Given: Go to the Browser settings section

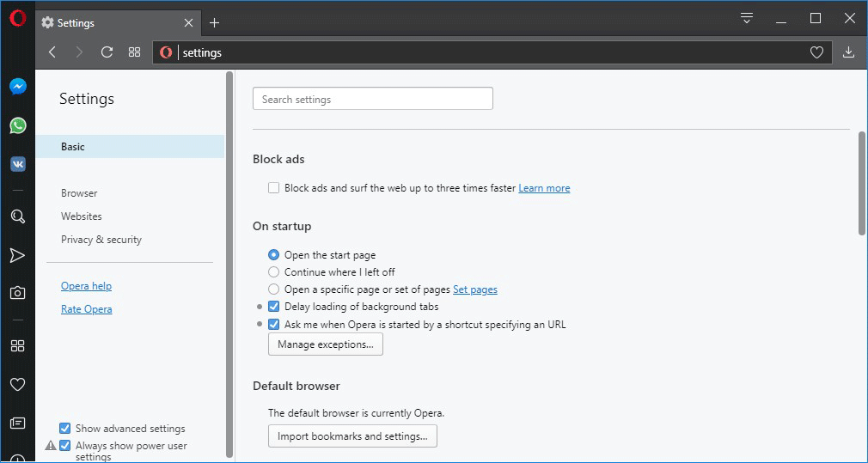Looking at the screenshot, I should pyautogui.click(x=79, y=193).
